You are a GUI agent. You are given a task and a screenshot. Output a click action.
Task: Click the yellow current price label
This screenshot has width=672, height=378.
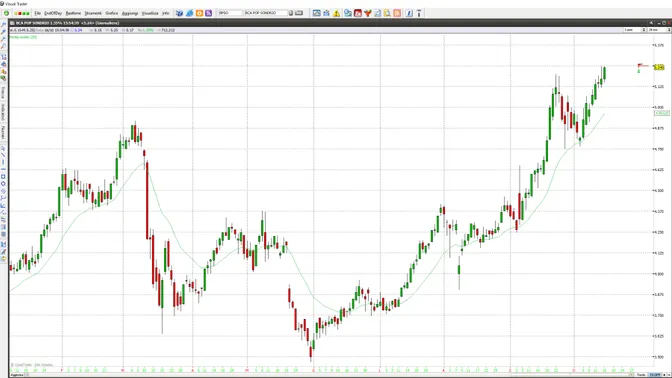tap(659, 67)
